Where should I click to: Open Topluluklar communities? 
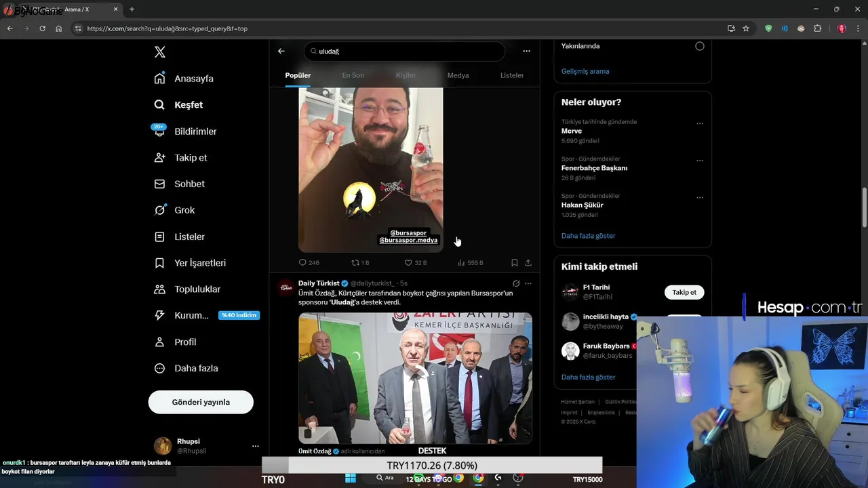pos(187,289)
